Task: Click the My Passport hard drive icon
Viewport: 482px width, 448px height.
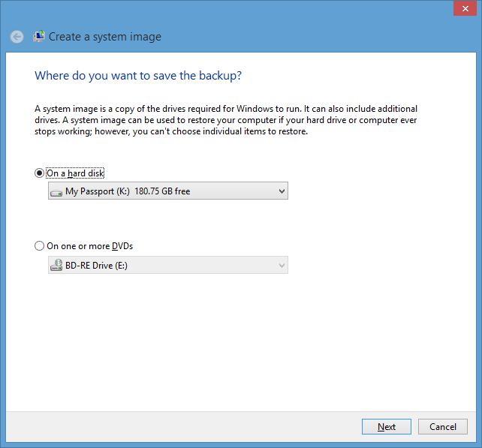Action: (56, 193)
